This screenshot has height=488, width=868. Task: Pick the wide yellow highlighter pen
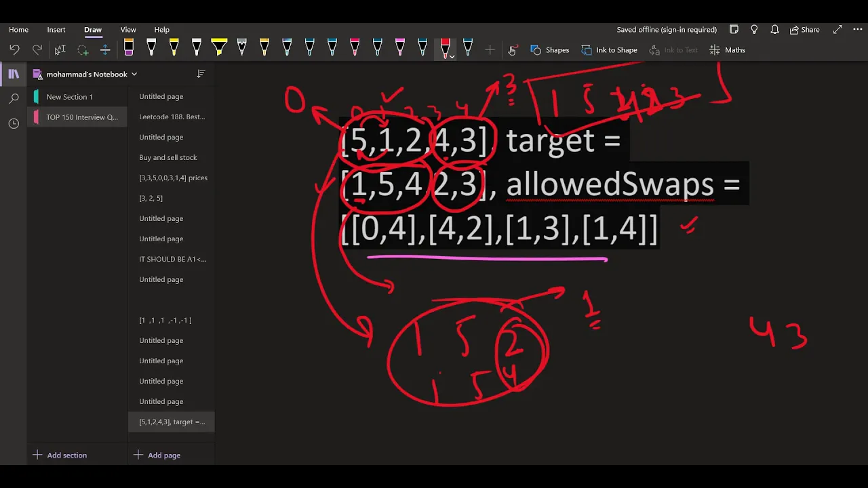click(219, 48)
